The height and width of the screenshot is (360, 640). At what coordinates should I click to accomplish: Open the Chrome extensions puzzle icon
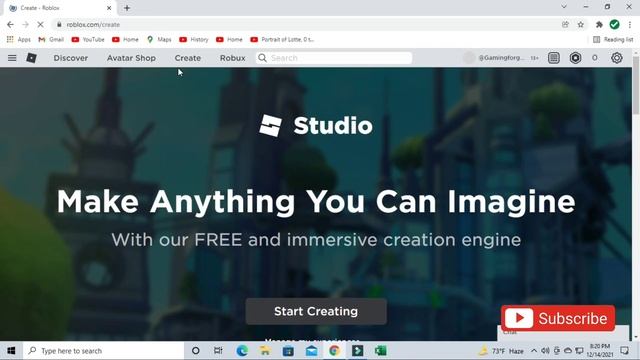(x=599, y=24)
